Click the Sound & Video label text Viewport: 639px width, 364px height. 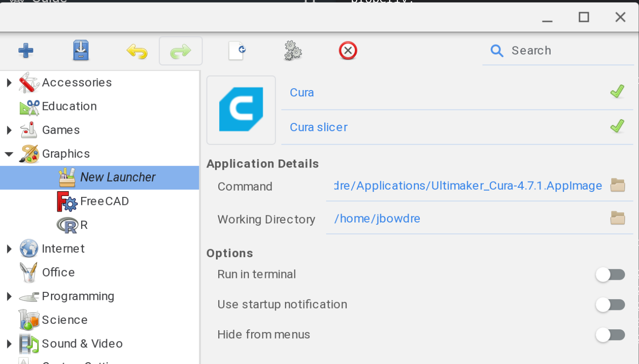click(x=82, y=344)
